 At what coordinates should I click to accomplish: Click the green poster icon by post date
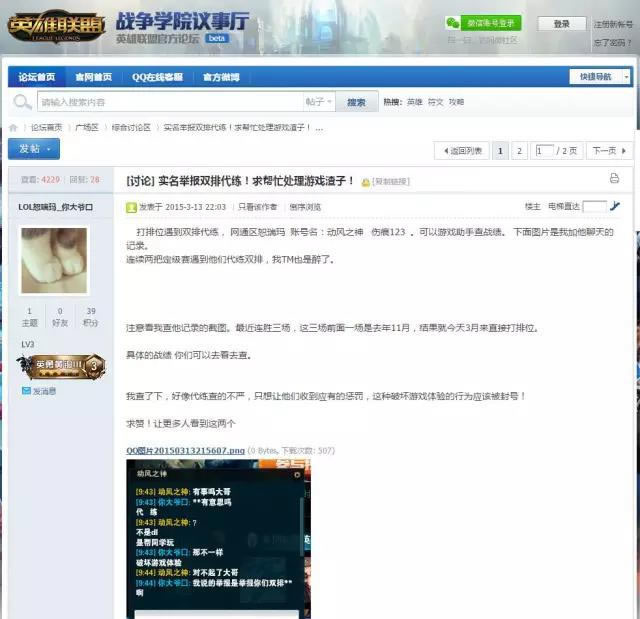click(131, 208)
